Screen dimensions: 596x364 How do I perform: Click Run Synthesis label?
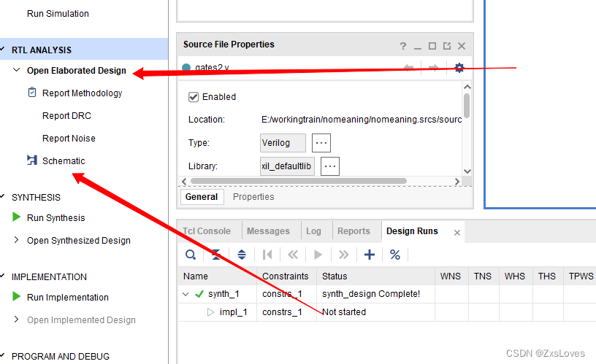point(56,218)
